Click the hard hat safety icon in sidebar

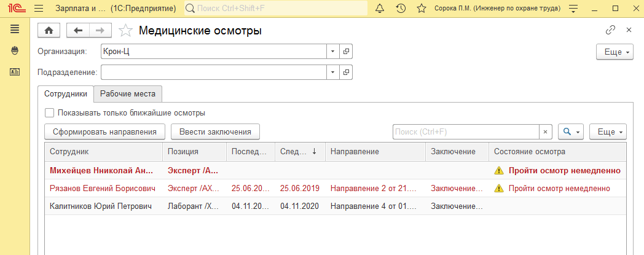pyautogui.click(x=15, y=50)
